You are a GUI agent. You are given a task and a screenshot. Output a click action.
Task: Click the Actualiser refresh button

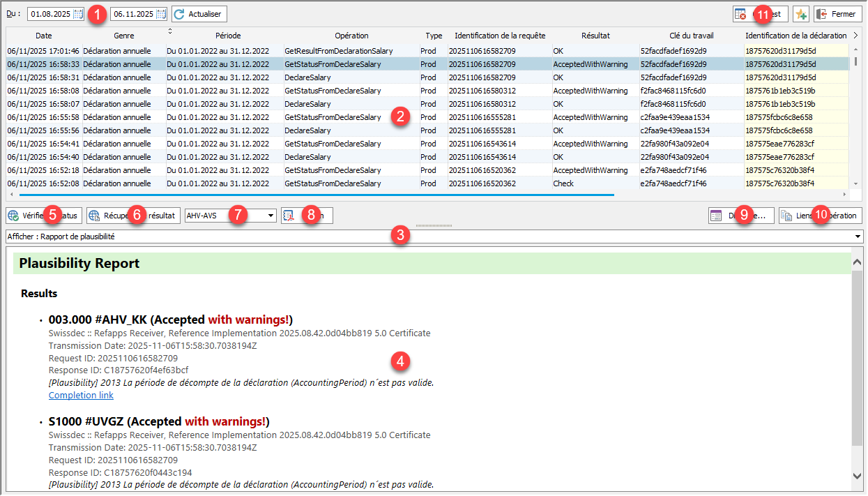point(199,14)
